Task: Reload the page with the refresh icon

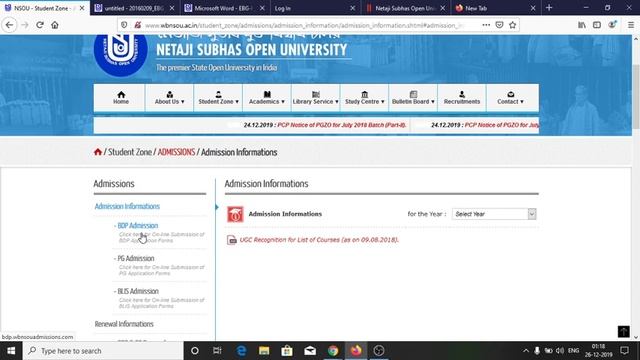Action: [x=40, y=25]
